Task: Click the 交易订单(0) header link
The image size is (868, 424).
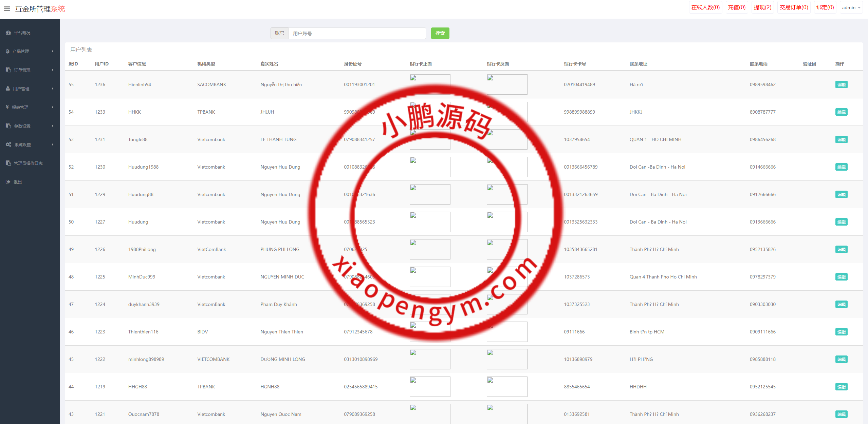Action: pos(793,7)
